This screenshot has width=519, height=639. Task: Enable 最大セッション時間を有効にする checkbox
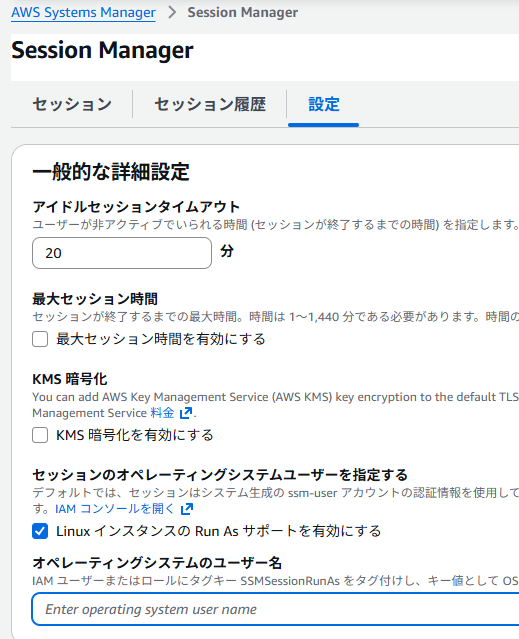click(x=40, y=339)
